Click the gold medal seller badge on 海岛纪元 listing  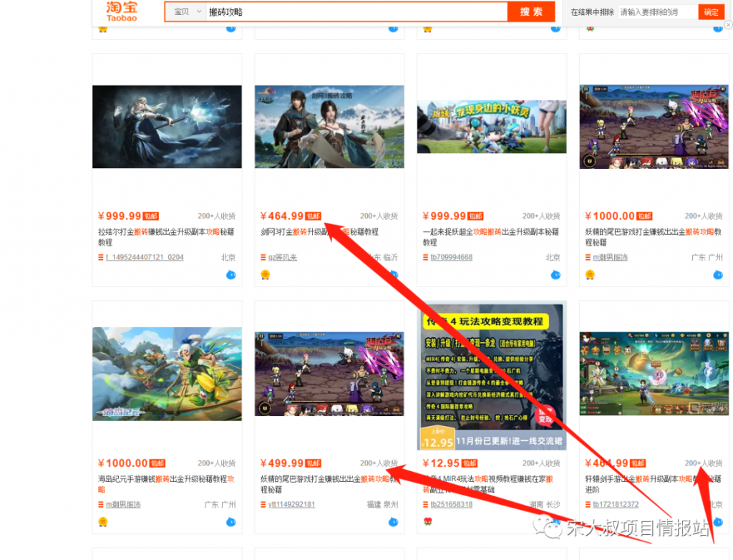(x=103, y=521)
